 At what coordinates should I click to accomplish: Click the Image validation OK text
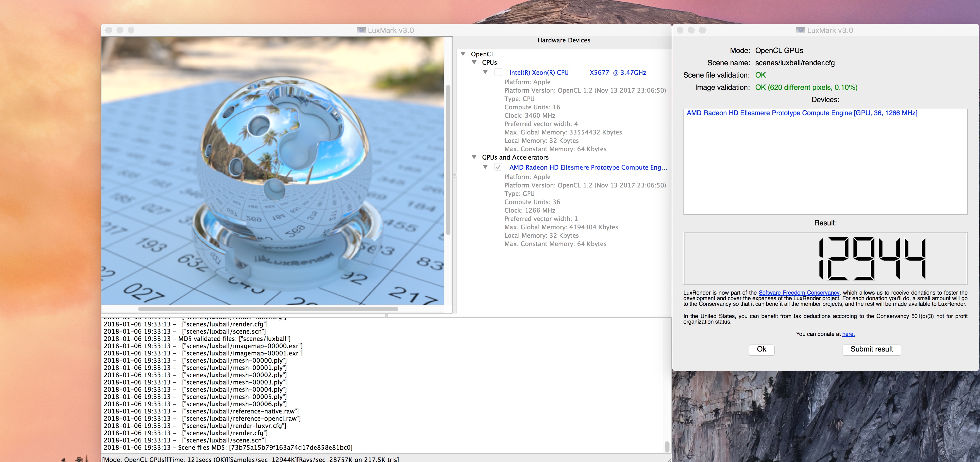click(x=806, y=87)
